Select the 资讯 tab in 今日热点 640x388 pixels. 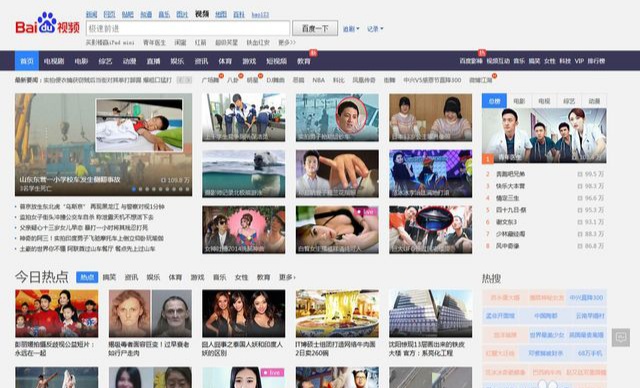click(x=131, y=277)
